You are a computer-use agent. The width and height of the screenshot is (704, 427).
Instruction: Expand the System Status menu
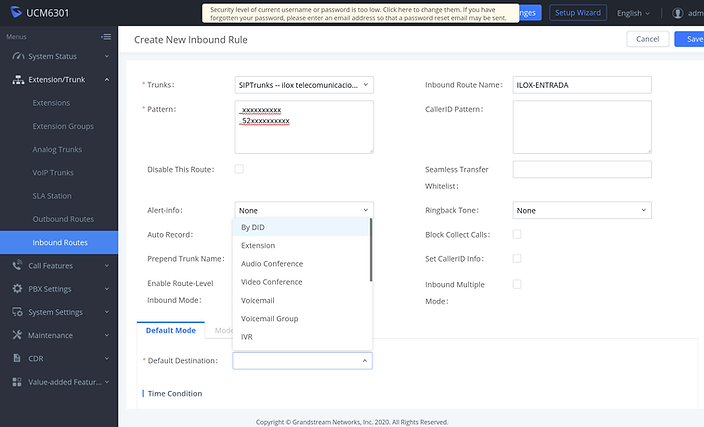59,56
